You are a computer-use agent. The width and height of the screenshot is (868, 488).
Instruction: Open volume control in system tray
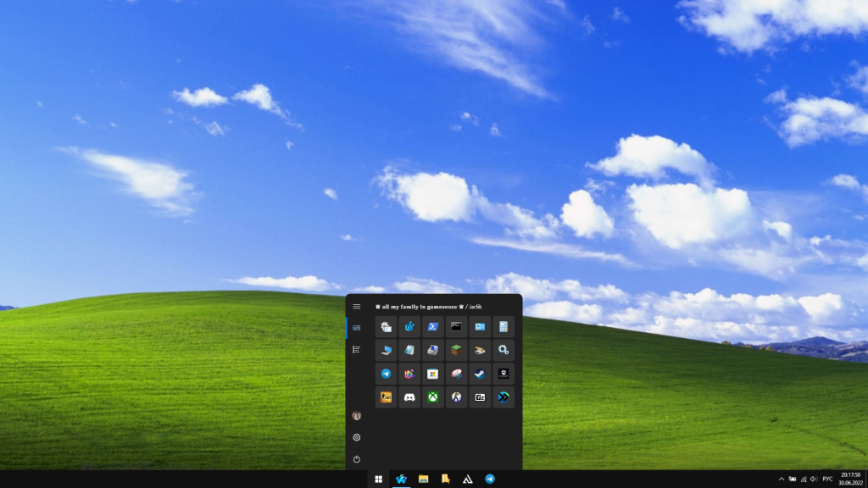[x=814, y=480]
